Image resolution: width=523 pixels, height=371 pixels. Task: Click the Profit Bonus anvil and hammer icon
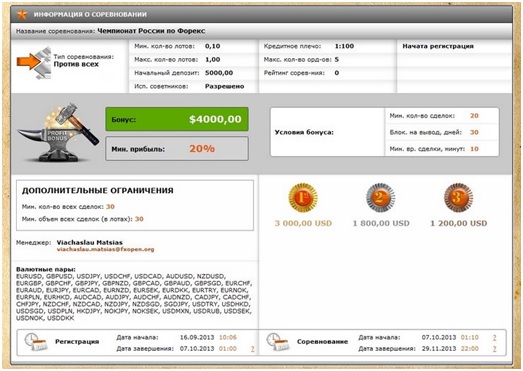tap(58, 133)
